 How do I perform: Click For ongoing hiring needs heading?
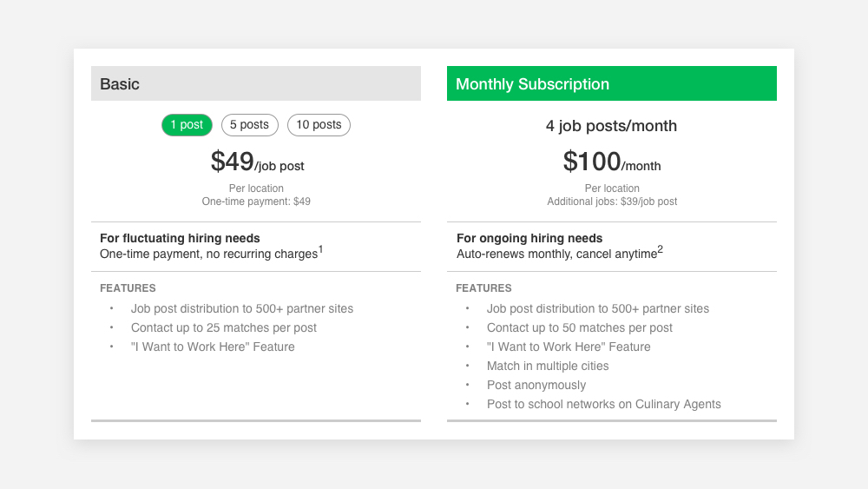click(529, 238)
